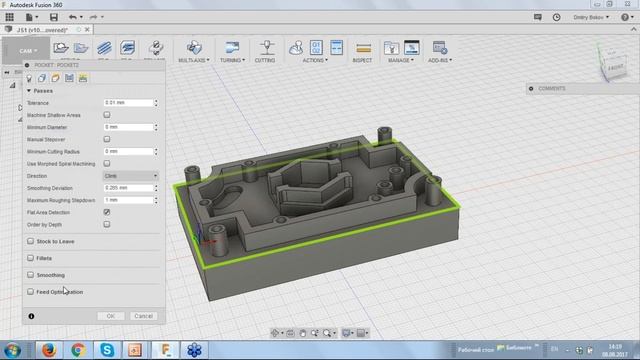
Task: Click the Redo arrow
Action: tap(93, 17)
